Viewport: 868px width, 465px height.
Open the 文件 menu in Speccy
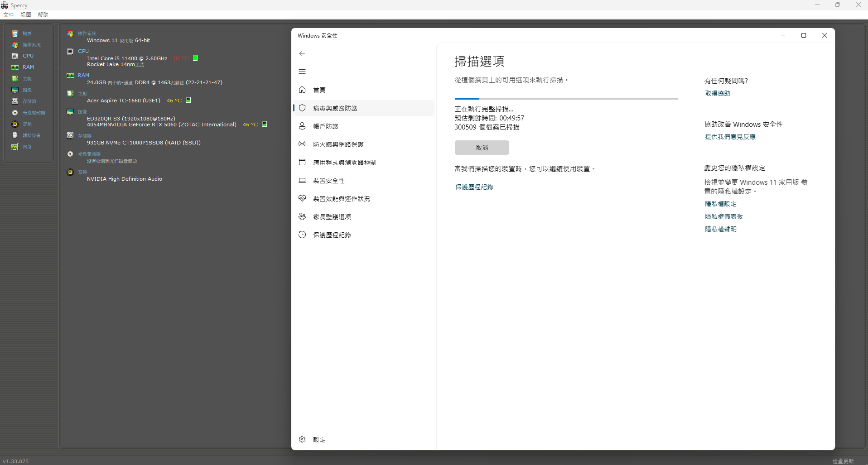coord(9,15)
